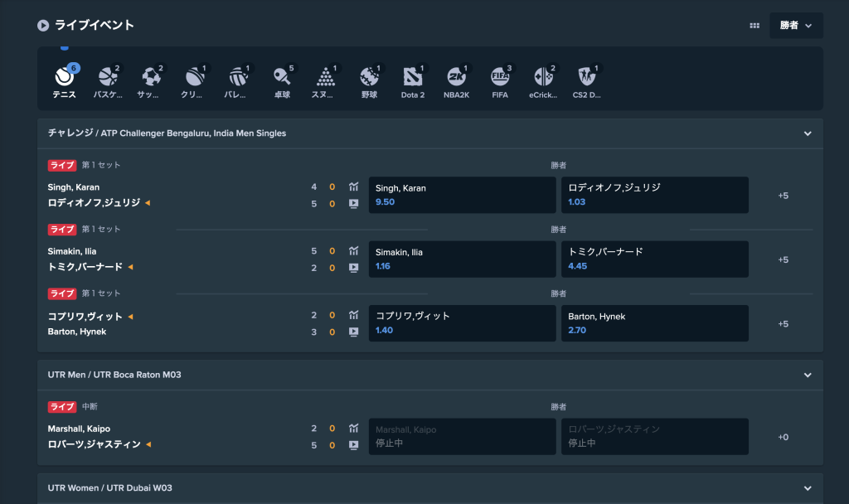Image resolution: width=849 pixels, height=504 pixels.
Task: Bet on Simakin, Ilia at 1.16
Action: pyautogui.click(x=463, y=259)
